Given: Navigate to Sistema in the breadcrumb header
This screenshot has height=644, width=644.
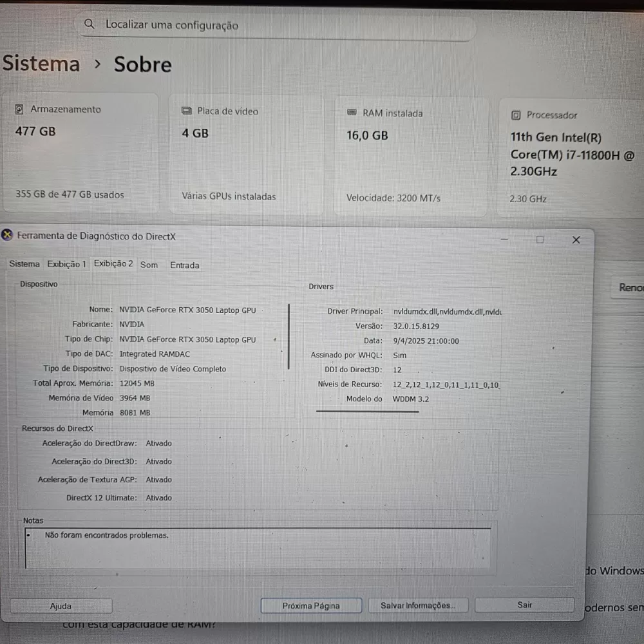Looking at the screenshot, I should coord(41,64).
